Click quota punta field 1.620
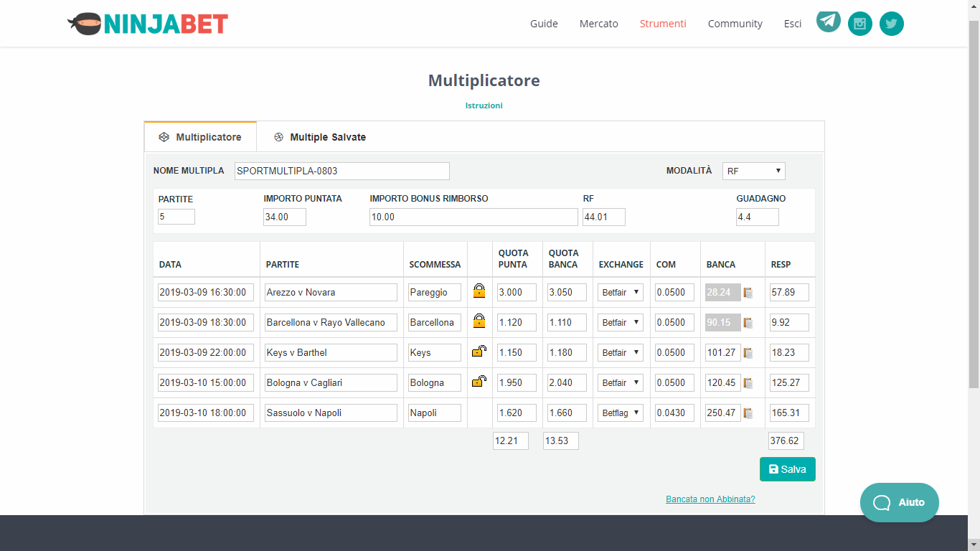 tap(515, 413)
